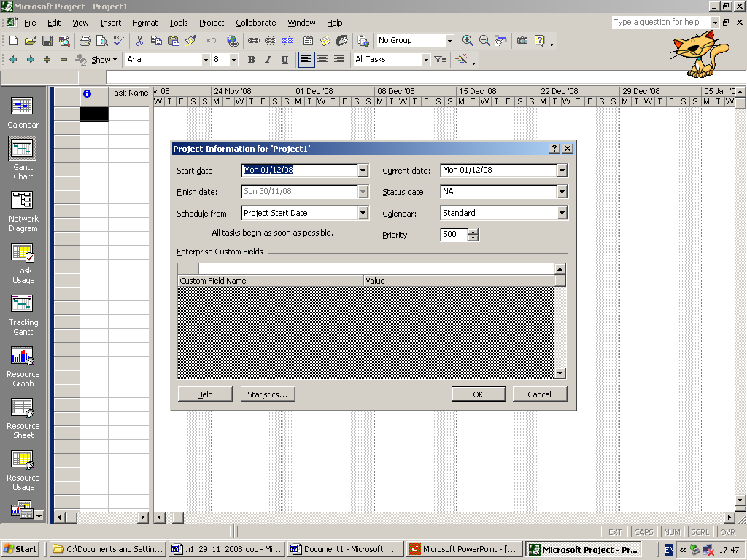Zoom in with the magnifier plus icon
The width and height of the screenshot is (747, 560).
pyautogui.click(x=468, y=41)
